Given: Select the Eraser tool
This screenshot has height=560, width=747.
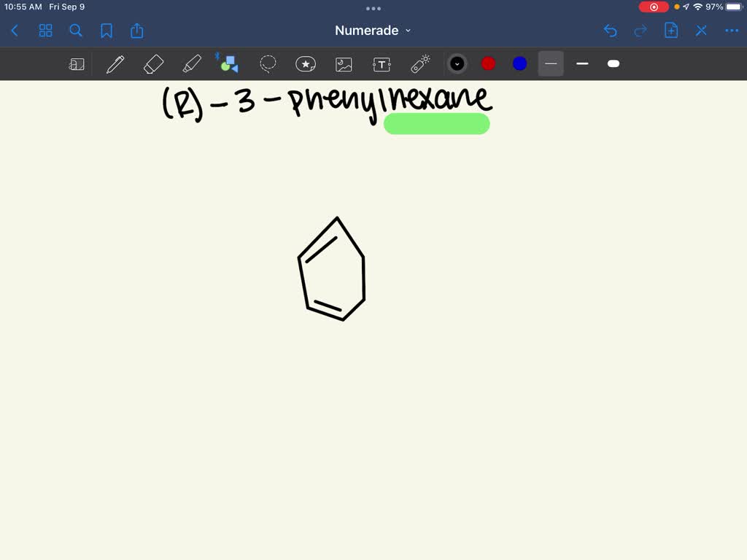Looking at the screenshot, I should click(153, 63).
